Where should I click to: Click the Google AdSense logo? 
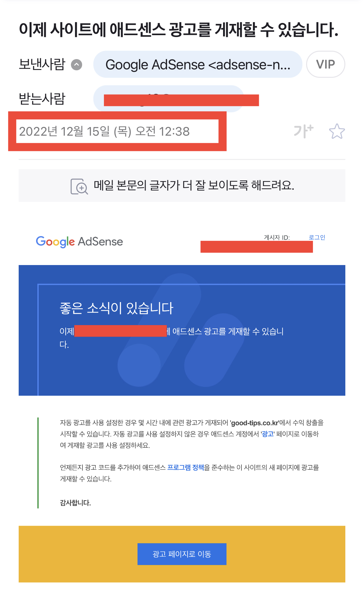(x=79, y=242)
